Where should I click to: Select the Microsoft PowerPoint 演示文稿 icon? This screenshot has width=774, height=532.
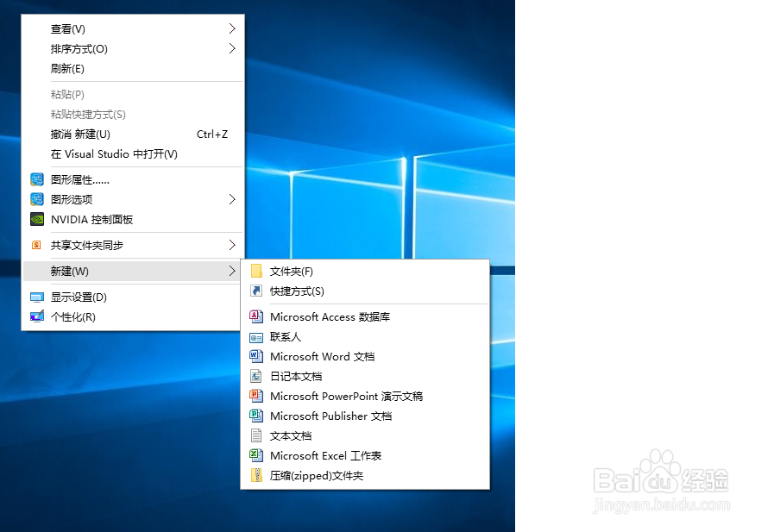coord(256,396)
